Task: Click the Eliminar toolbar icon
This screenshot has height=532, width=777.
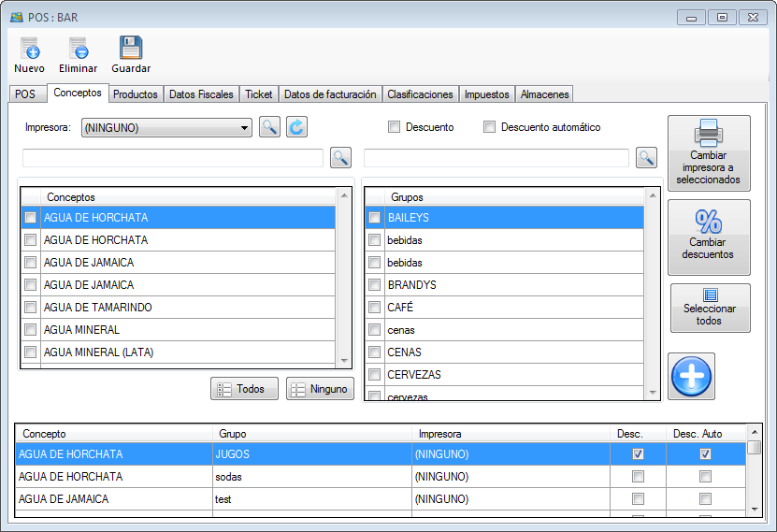Action: pyautogui.click(x=79, y=49)
